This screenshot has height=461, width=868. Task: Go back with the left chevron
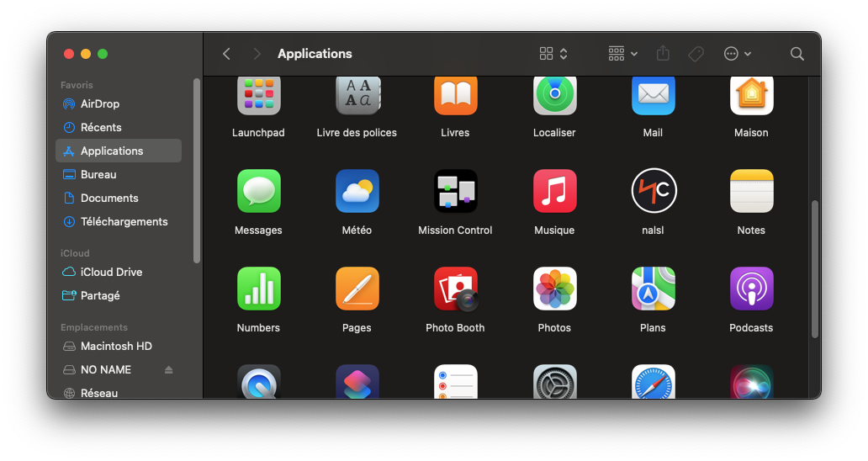pos(226,54)
